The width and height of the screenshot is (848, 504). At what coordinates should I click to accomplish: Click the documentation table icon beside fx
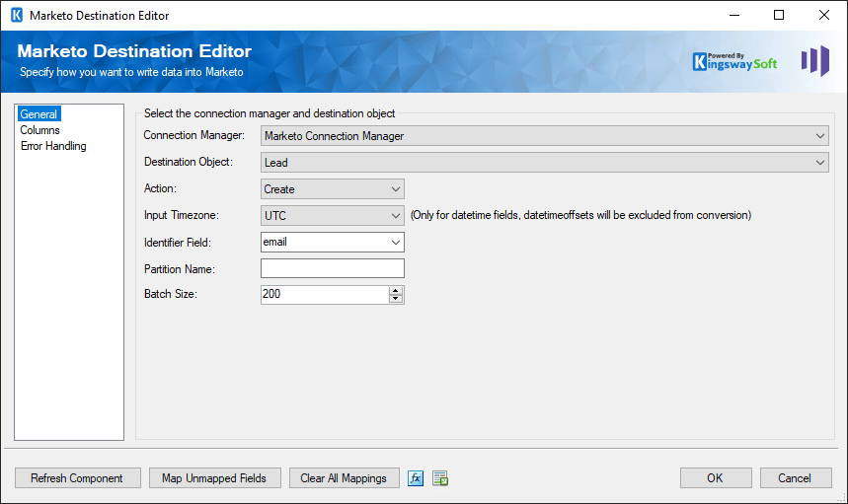(440, 478)
